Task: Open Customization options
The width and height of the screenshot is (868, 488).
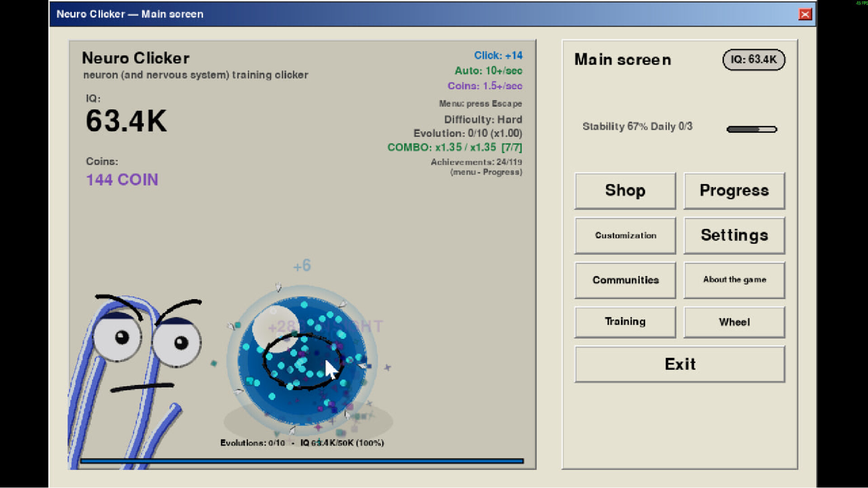Action: (625, 235)
